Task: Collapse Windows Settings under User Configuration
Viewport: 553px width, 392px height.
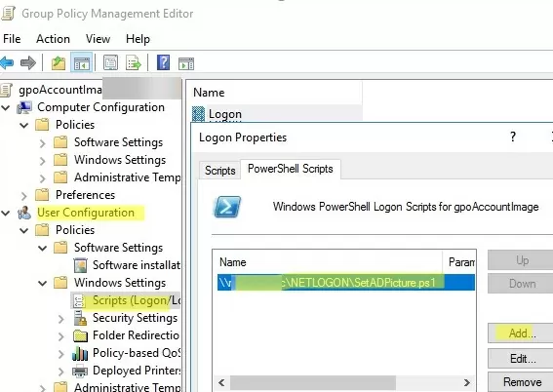Action: coord(42,283)
